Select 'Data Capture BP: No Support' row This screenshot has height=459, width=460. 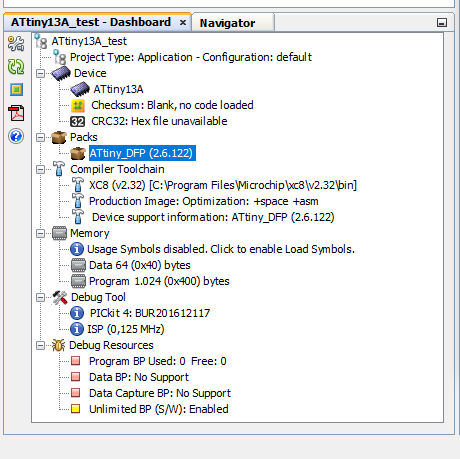pos(160,393)
